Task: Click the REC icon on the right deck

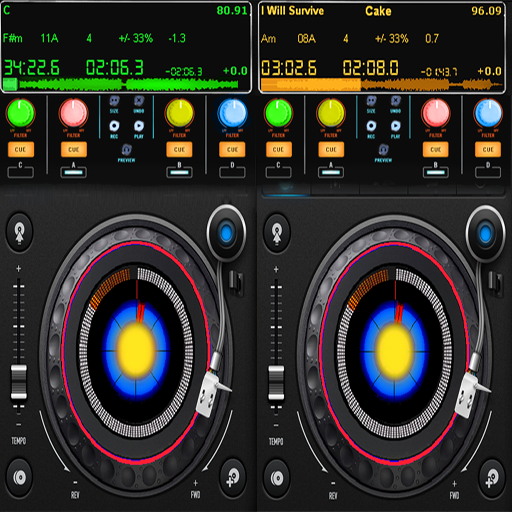Action: [x=371, y=126]
